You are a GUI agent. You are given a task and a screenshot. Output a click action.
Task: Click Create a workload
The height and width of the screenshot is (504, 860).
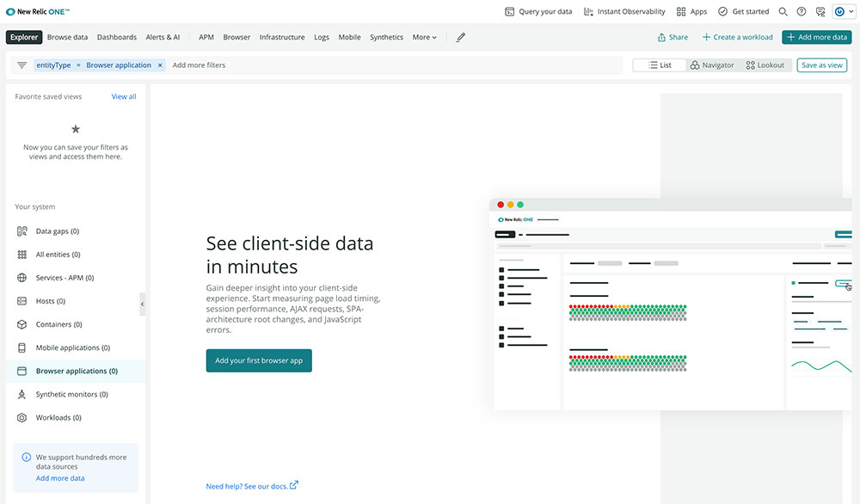(x=737, y=37)
